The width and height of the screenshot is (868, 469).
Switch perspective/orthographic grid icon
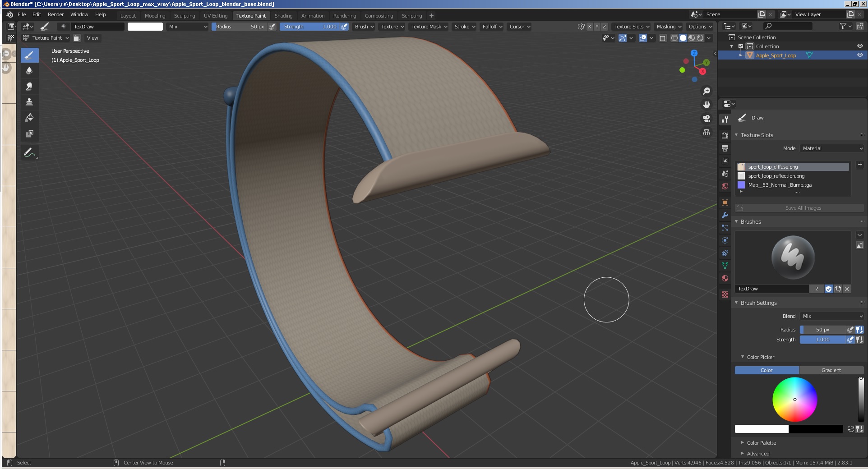[x=706, y=133]
